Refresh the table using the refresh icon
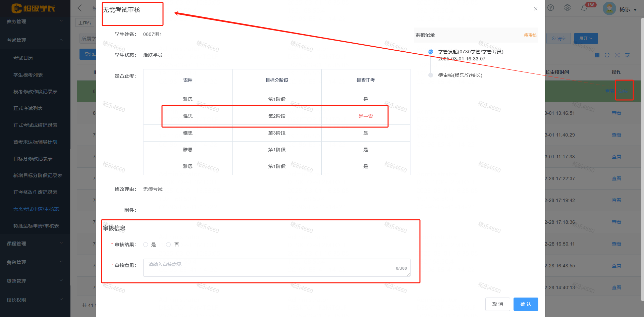Image resolution: width=644 pixels, height=317 pixels. 607,55
